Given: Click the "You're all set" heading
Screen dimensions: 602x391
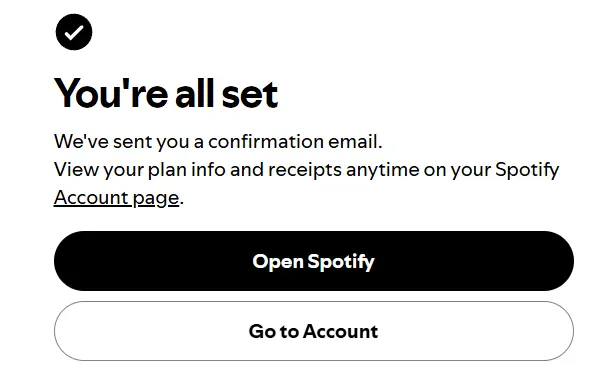Looking at the screenshot, I should click(x=166, y=93).
